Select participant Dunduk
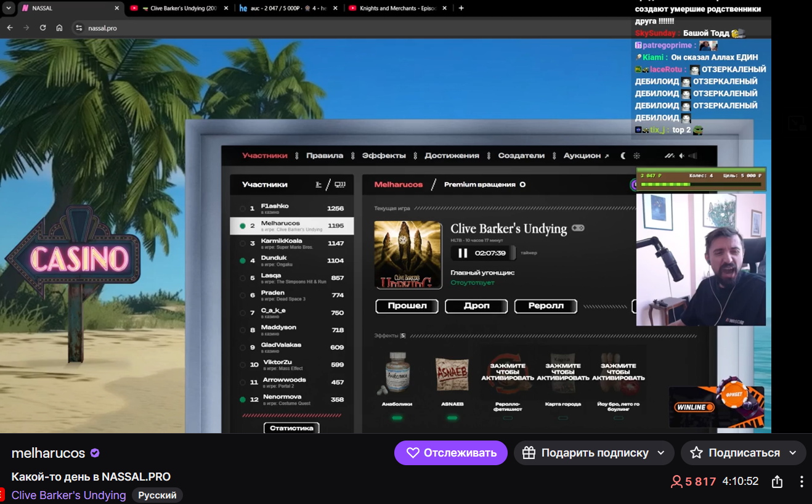This screenshot has width=812, height=504. click(292, 261)
